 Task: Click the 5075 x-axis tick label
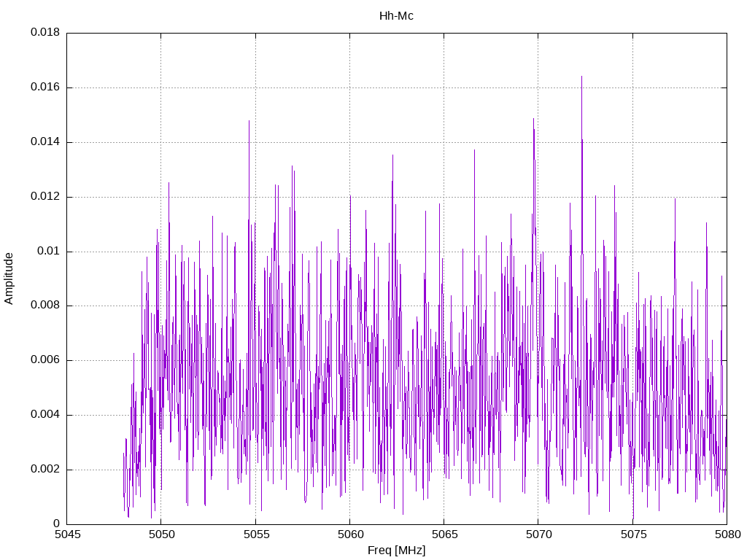point(632,534)
